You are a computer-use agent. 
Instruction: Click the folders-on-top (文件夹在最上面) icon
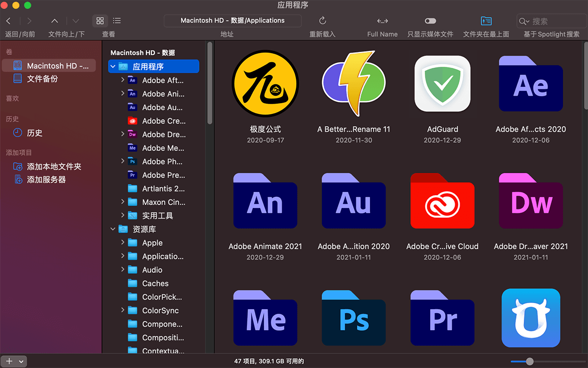tap(486, 21)
